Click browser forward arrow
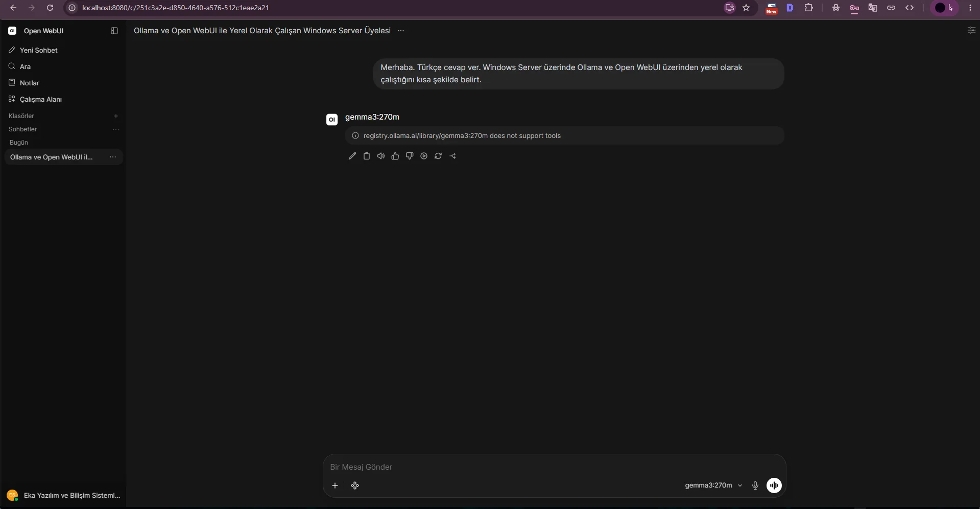 32,8
